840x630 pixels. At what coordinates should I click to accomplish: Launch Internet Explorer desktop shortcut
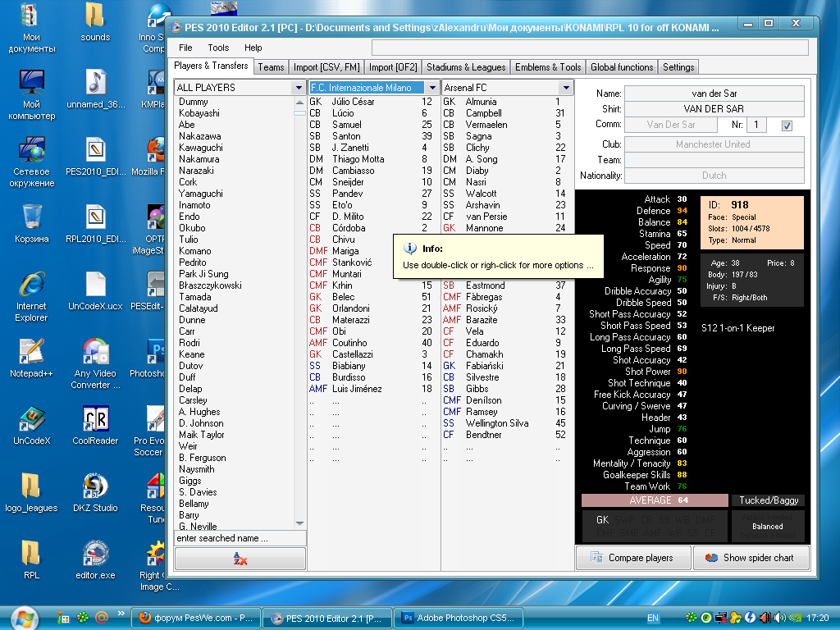click(32, 297)
